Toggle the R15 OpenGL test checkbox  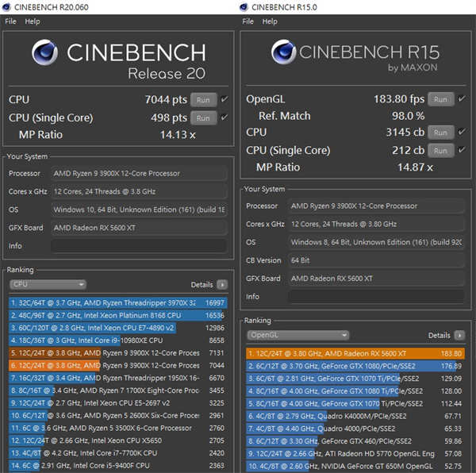pyautogui.click(x=462, y=98)
